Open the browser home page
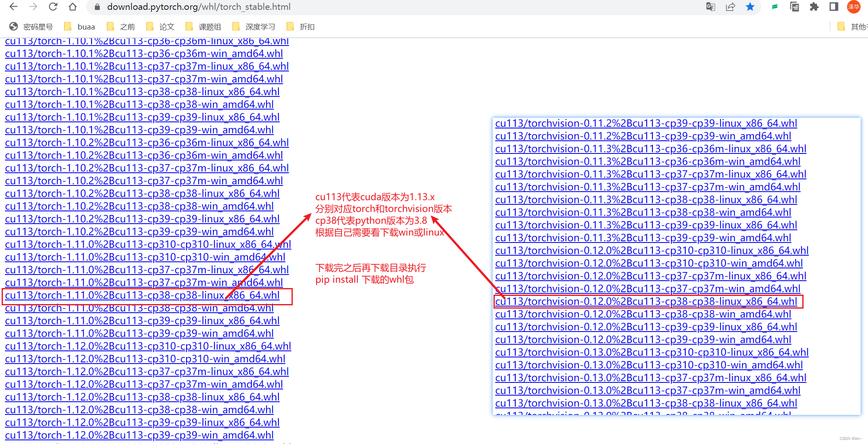The width and height of the screenshot is (868, 444). (x=73, y=7)
